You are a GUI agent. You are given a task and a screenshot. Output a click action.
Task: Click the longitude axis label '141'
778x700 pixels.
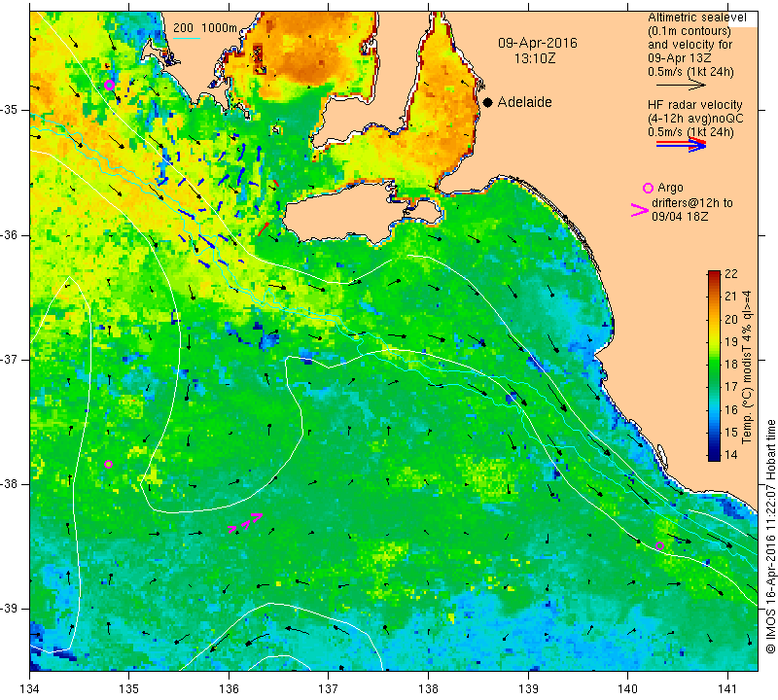pos(727,688)
